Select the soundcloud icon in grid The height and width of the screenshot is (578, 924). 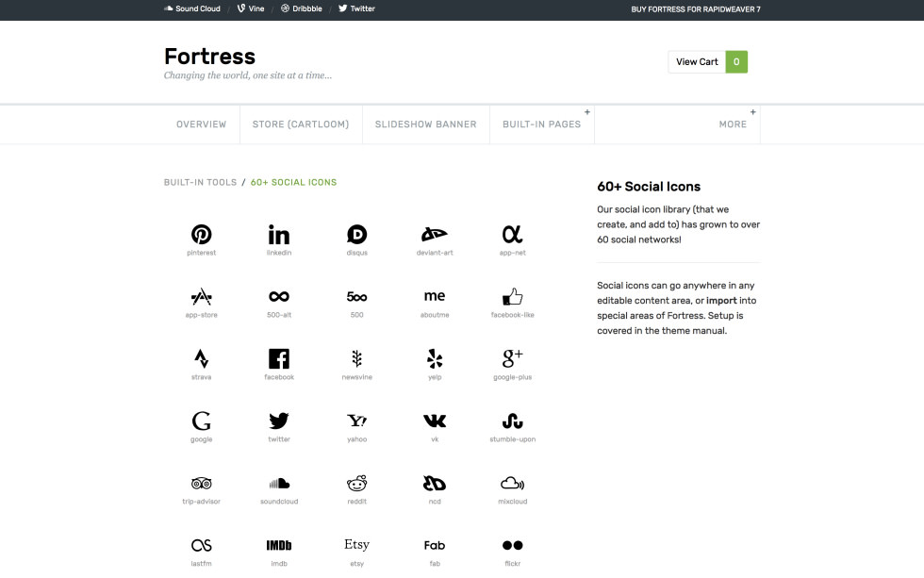point(279,483)
